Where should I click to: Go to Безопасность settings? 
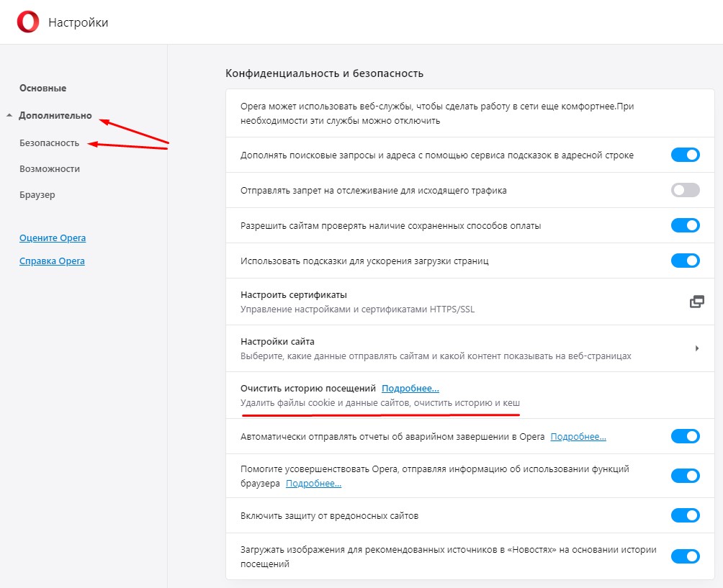point(50,143)
